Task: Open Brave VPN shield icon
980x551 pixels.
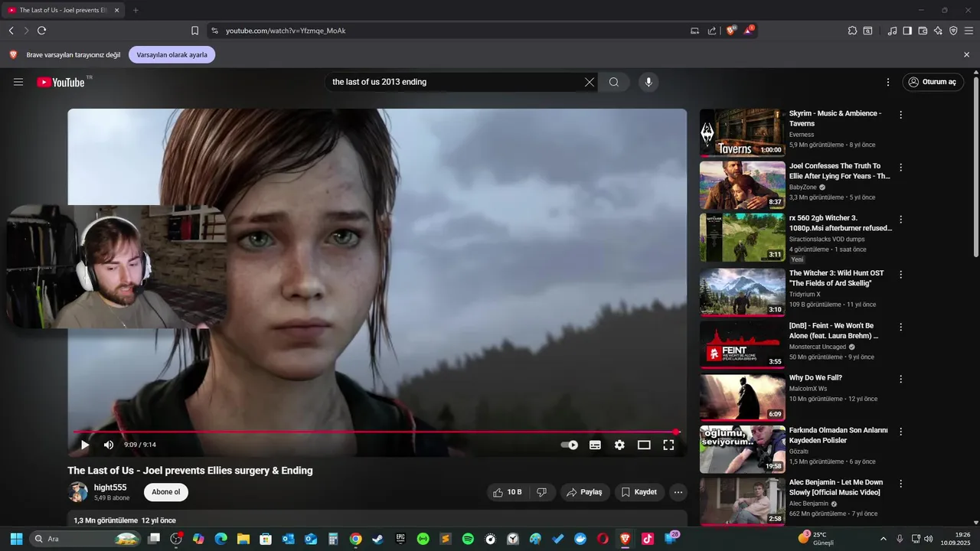Action: point(953,31)
